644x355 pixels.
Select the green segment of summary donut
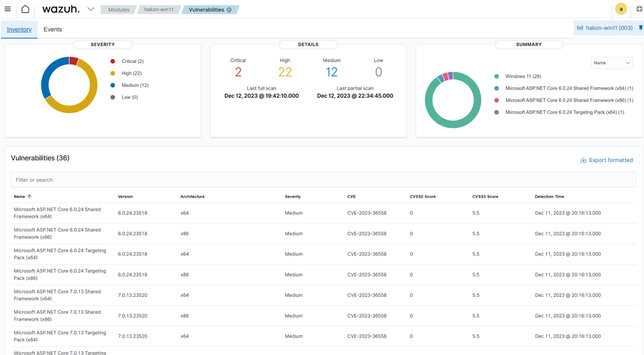coord(453,125)
